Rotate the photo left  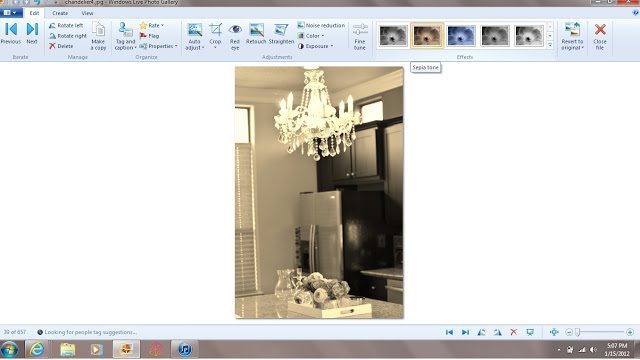click(x=66, y=25)
